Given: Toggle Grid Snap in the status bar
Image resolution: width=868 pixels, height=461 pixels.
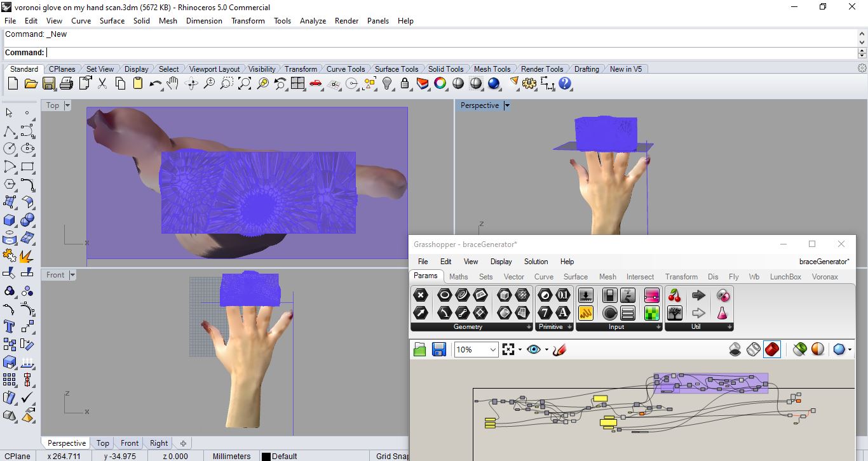Looking at the screenshot, I should [x=393, y=456].
